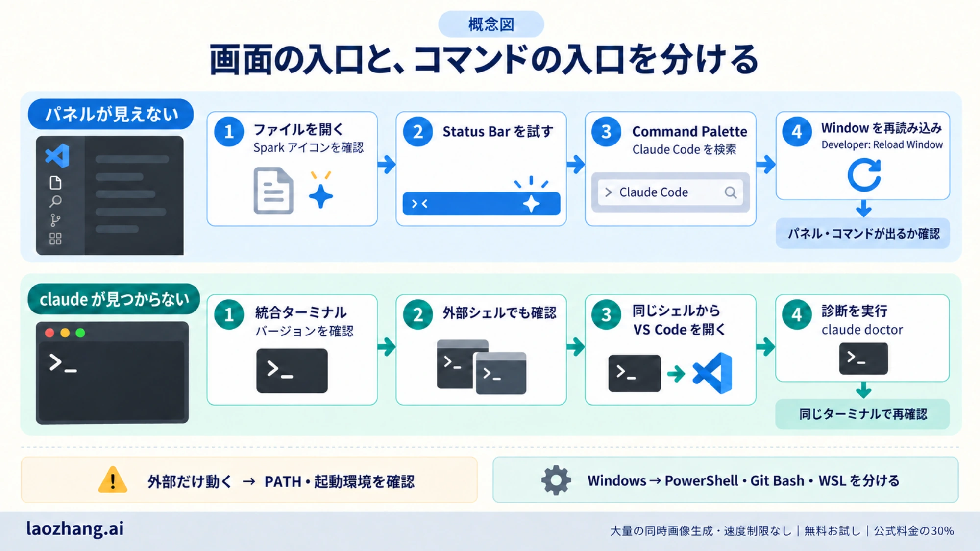Click the blue reload arrow icon
Screen dimensions: 980x551
point(864,175)
